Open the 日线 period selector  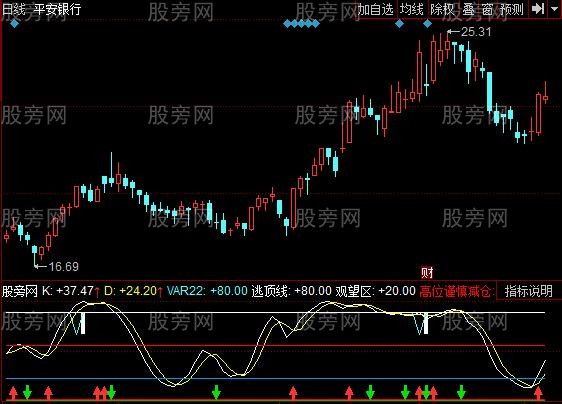pos(14,9)
